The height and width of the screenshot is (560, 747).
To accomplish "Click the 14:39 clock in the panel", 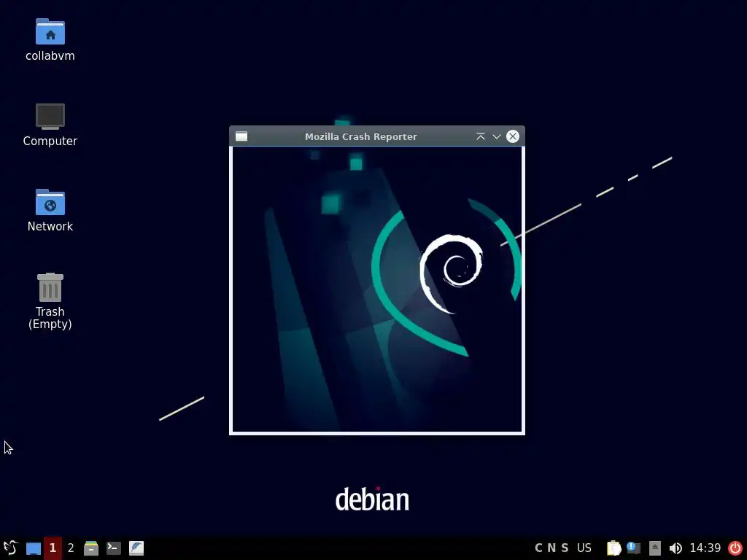I will 705,548.
